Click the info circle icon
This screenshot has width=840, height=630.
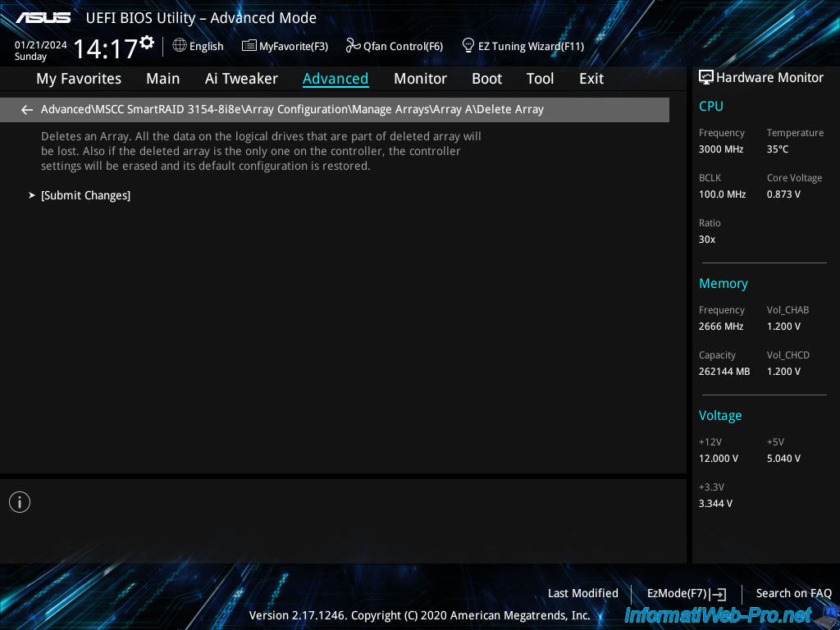click(20, 502)
